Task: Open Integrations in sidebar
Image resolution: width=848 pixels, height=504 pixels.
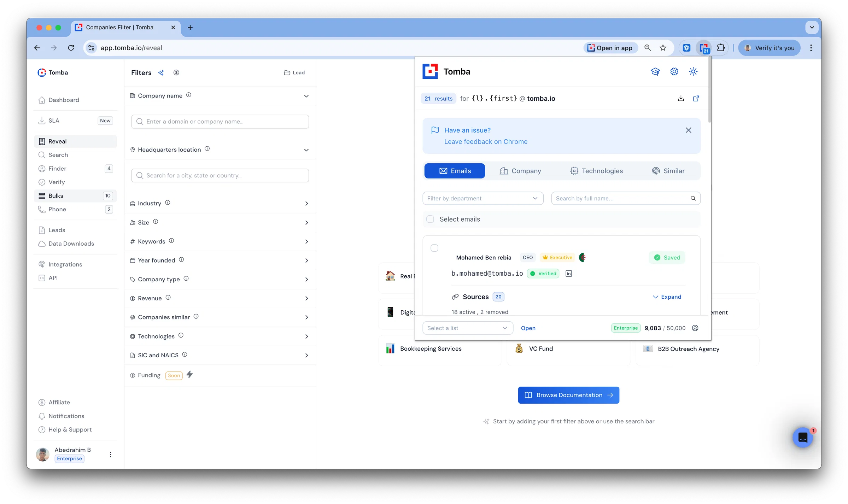Action: tap(75, 264)
